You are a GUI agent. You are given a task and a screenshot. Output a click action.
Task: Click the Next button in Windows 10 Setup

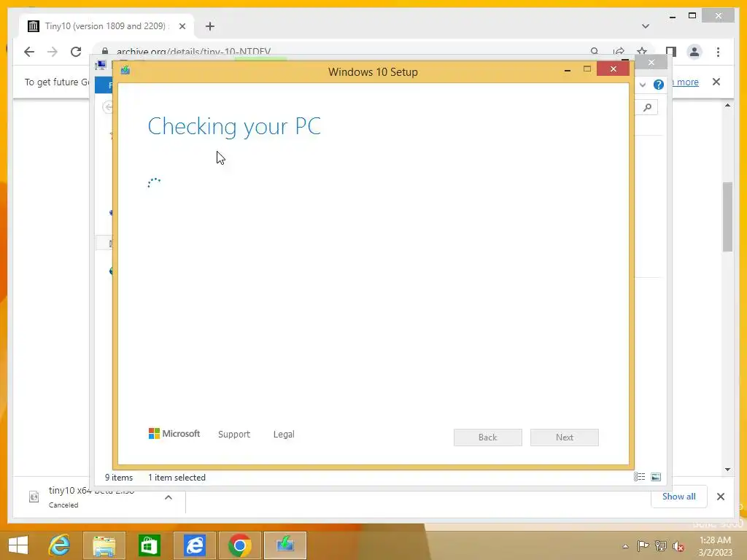click(x=564, y=437)
